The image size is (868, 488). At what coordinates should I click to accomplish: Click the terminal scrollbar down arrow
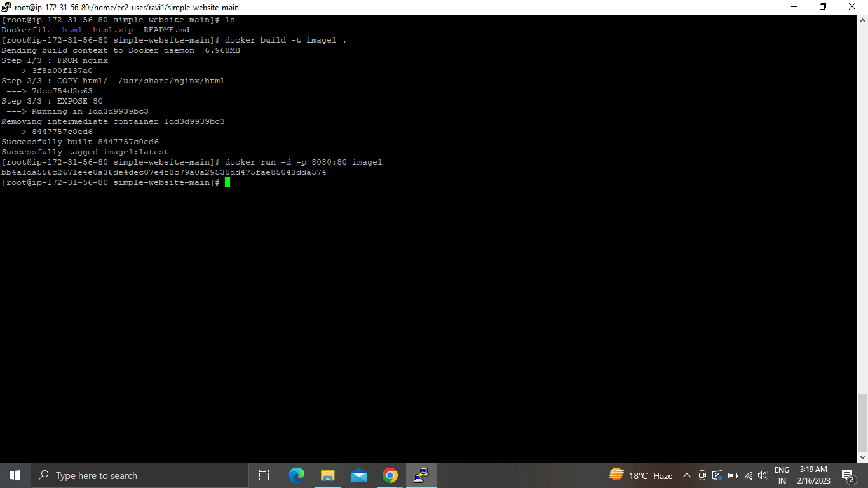(x=862, y=457)
